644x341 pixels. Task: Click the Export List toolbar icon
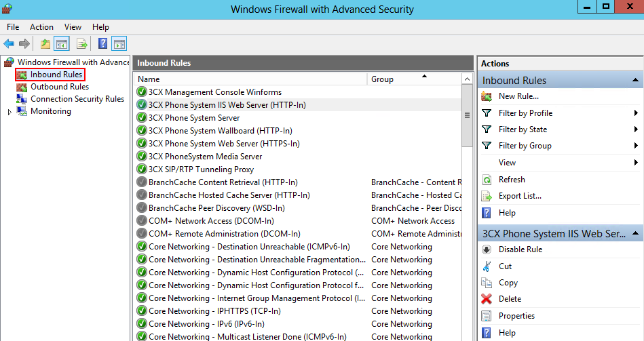pyautogui.click(x=81, y=43)
